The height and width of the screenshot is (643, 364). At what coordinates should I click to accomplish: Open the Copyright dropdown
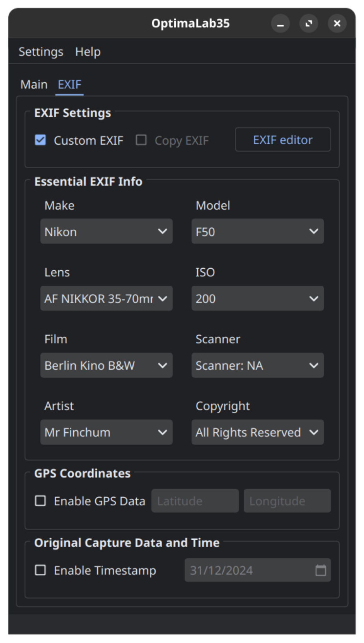258,432
